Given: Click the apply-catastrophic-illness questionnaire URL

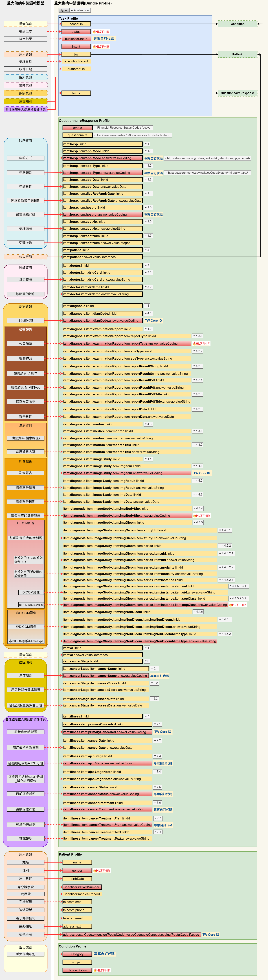Looking at the screenshot, I should click(x=132, y=135).
